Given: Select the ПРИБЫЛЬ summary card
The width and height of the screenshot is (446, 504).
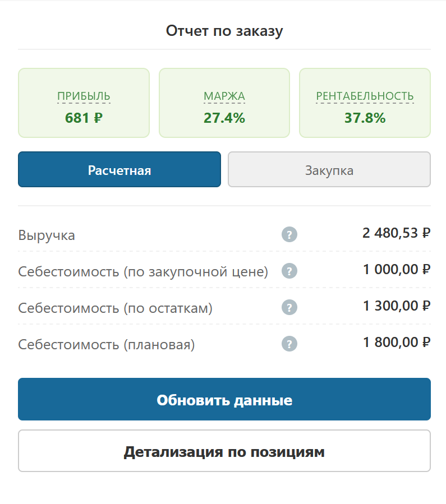Looking at the screenshot, I should click(83, 103).
